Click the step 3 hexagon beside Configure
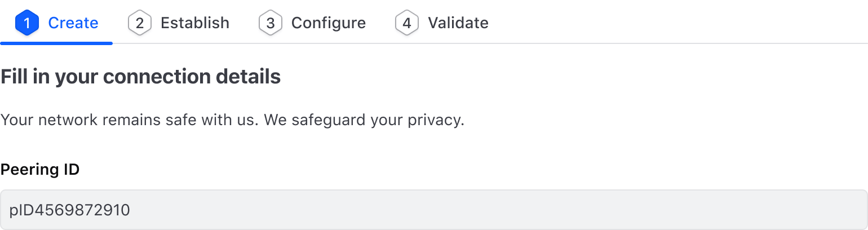 click(270, 23)
